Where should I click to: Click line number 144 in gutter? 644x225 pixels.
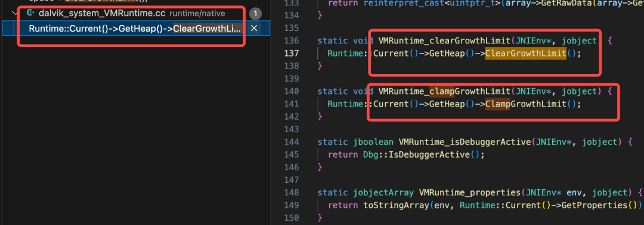(292, 142)
